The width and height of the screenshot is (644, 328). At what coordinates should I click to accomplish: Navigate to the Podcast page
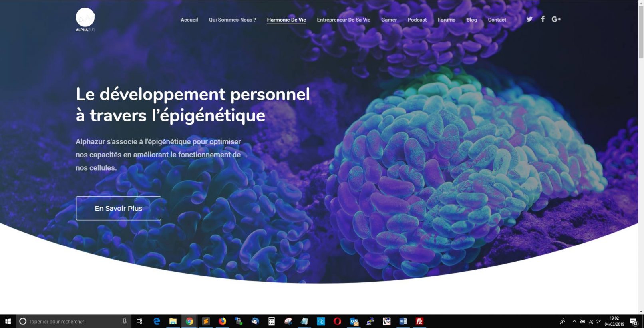pos(417,20)
